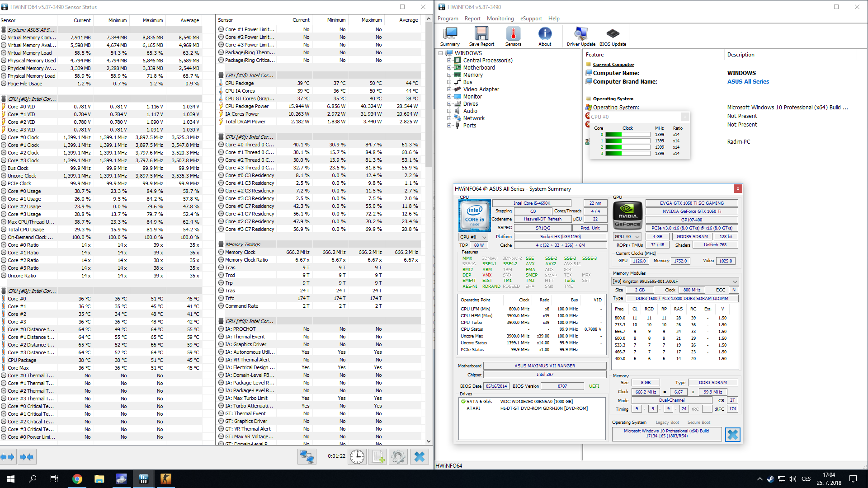Expand Central Processor(s) tree node
This screenshot has width=868, height=488.
click(x=449, y=61)
